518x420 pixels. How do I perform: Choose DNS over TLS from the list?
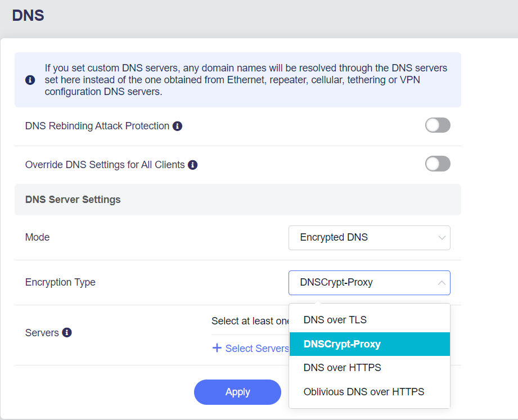(335, 320)
